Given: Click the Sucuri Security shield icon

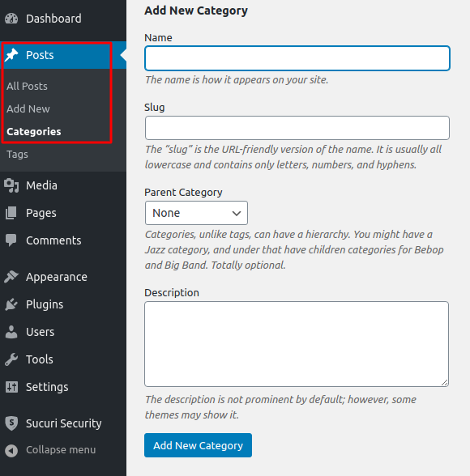Looking at the screenshot, I should tap(11, 423).
